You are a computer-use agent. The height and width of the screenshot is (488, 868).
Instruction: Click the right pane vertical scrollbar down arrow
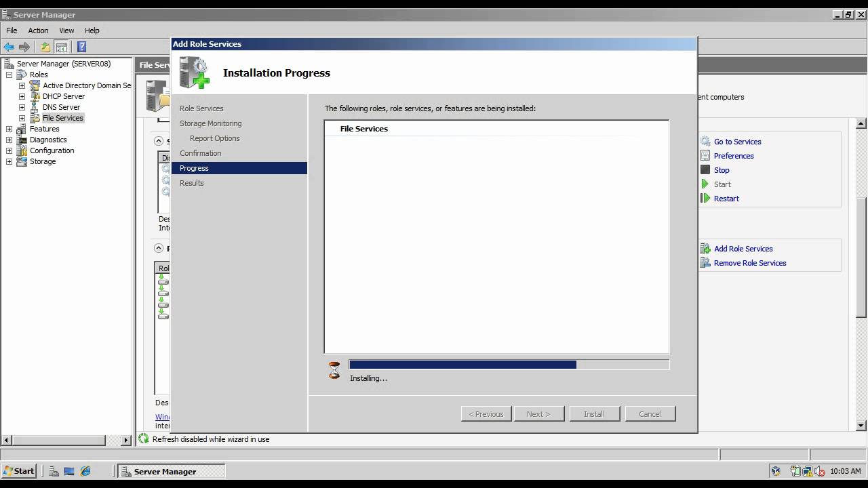click(861, 426)
